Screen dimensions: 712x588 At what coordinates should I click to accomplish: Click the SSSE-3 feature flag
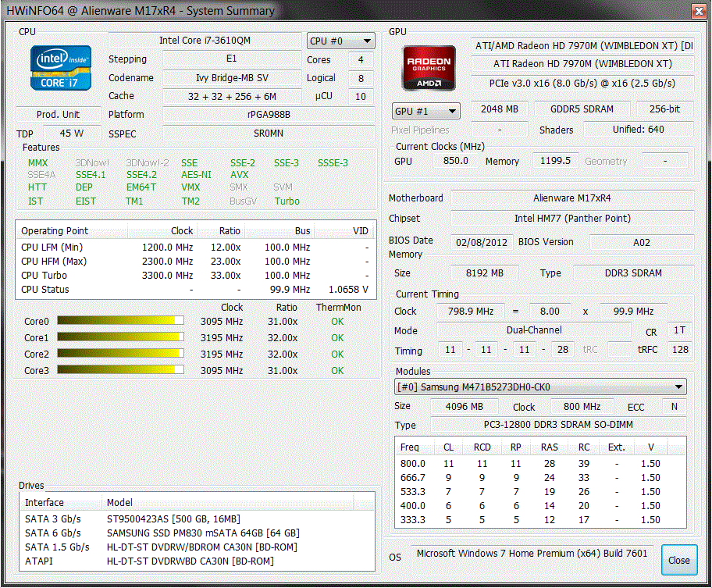(333, 163)
